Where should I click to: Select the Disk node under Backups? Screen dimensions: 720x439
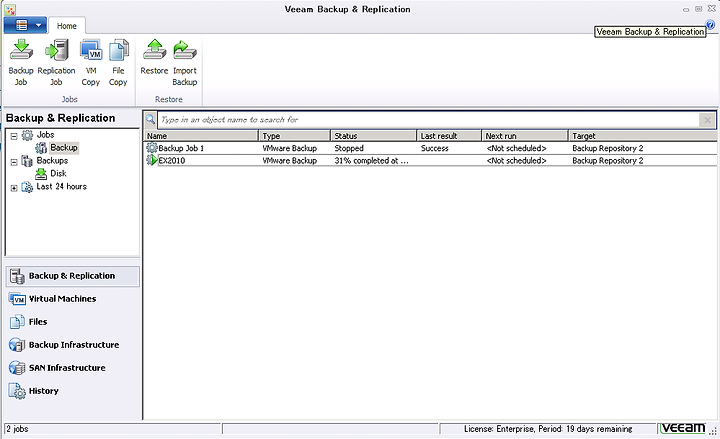(x=58, y=173)
